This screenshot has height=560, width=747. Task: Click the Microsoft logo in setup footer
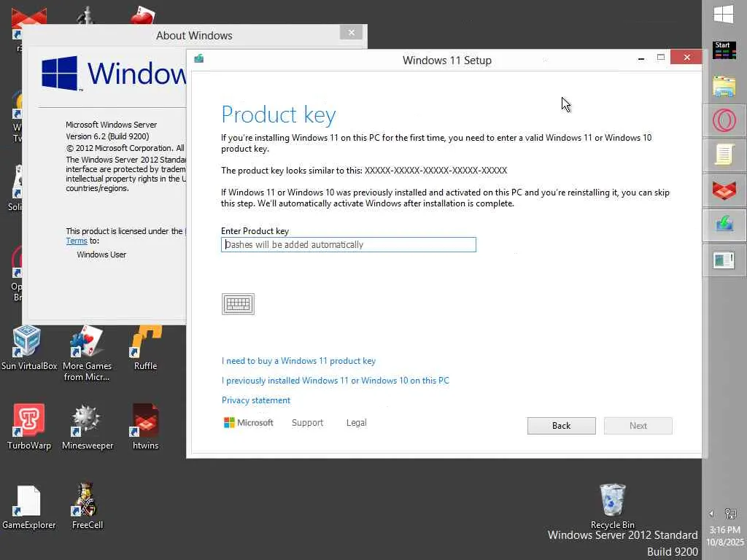click(248, 423)
